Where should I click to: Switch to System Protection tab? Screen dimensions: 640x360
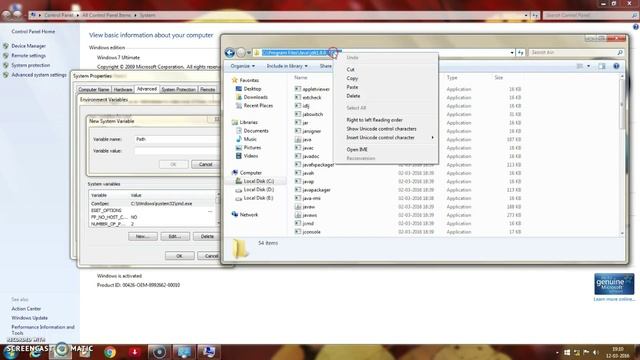[178, 89]
